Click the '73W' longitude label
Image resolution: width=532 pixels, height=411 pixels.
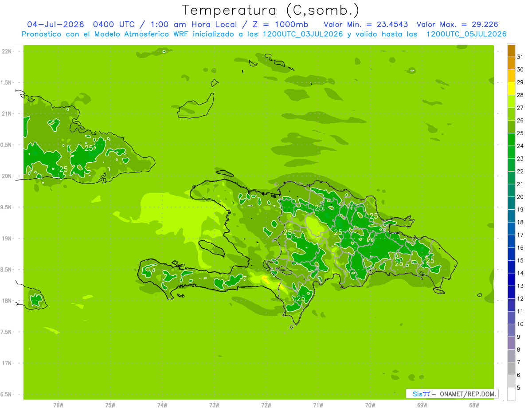coord(214,405)
